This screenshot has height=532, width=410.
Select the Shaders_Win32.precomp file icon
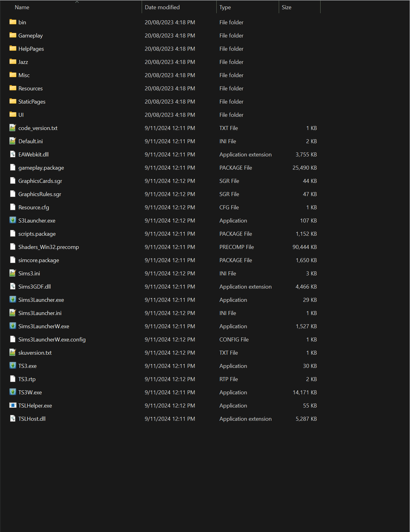click(13, 246)
